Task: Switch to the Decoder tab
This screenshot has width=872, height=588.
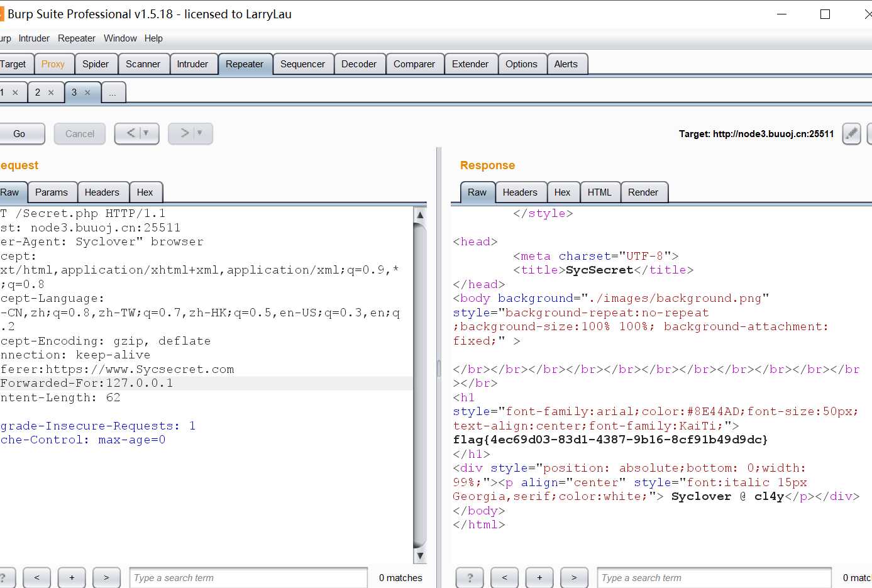Action: (x=358, y=64)
